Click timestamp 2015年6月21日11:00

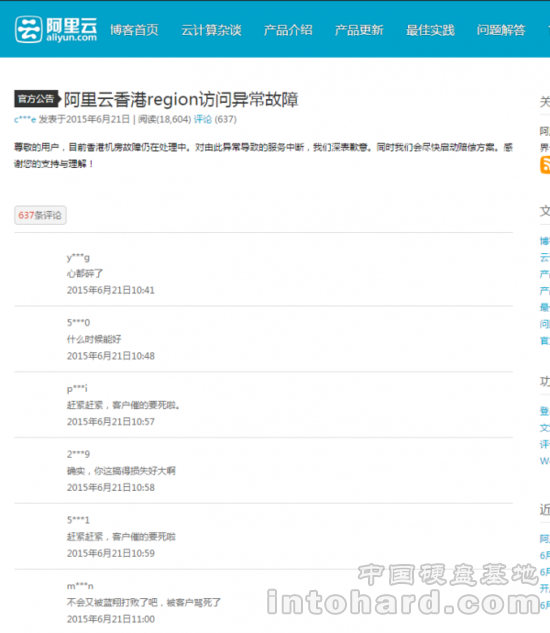(111, 619)
